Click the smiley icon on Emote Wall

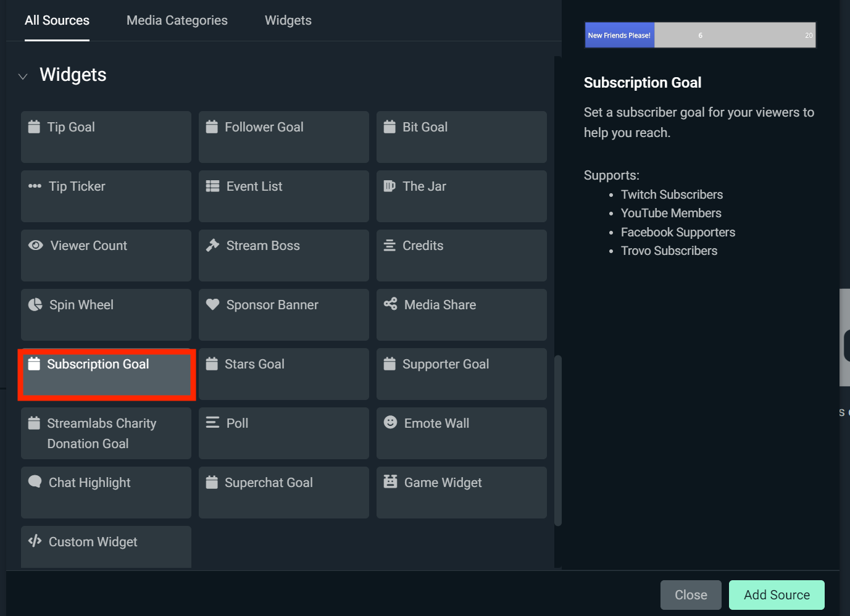390,422
